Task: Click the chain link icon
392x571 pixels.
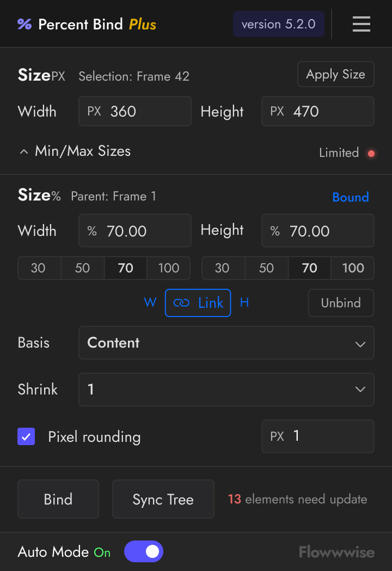Action: pos(181,303)
